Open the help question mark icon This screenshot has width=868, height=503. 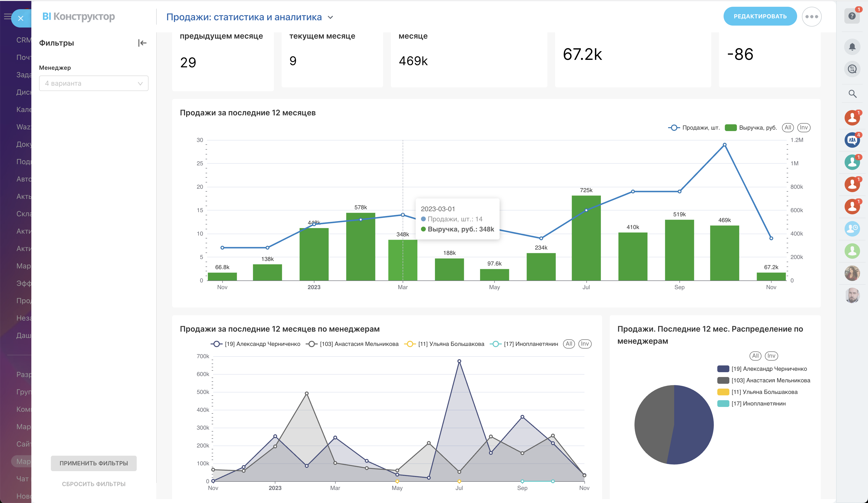click(x=852, y=16)
